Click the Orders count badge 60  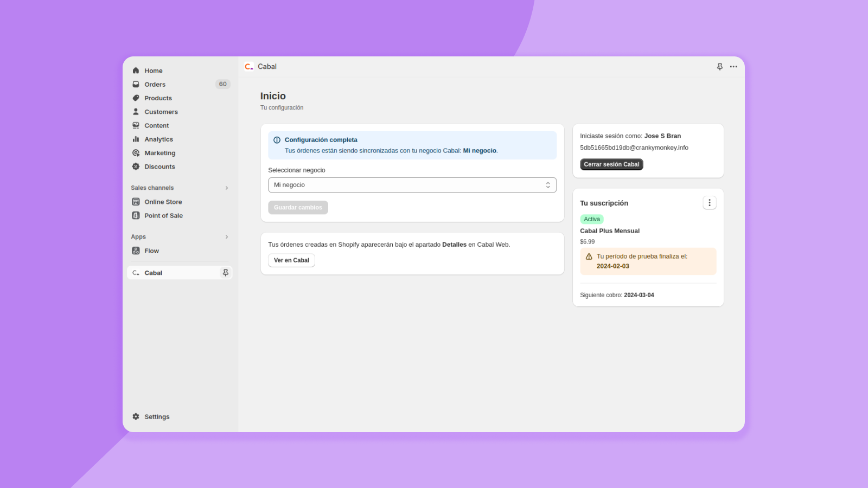coord(223,84)
